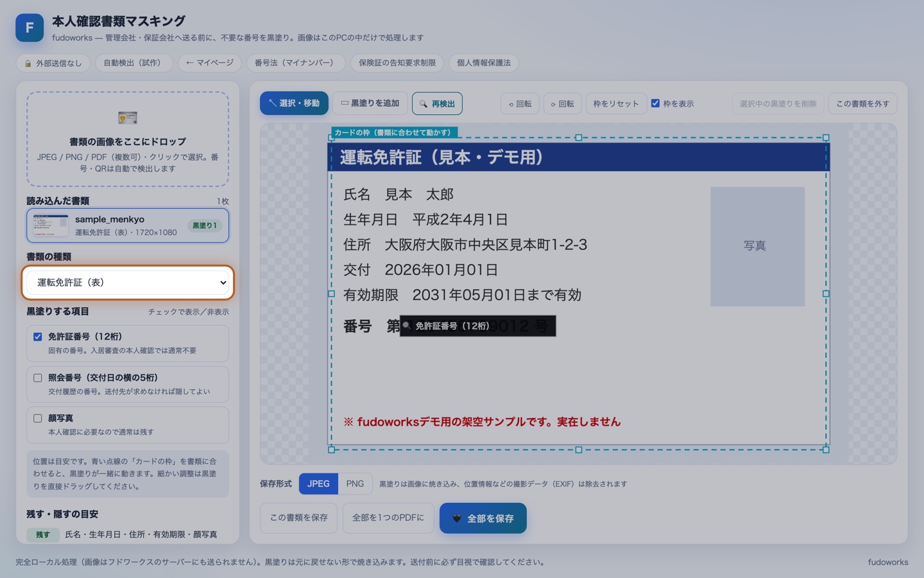Rotate the document counterclockwise (first 回転)
The image size is (924, 578).
(520, 104)
